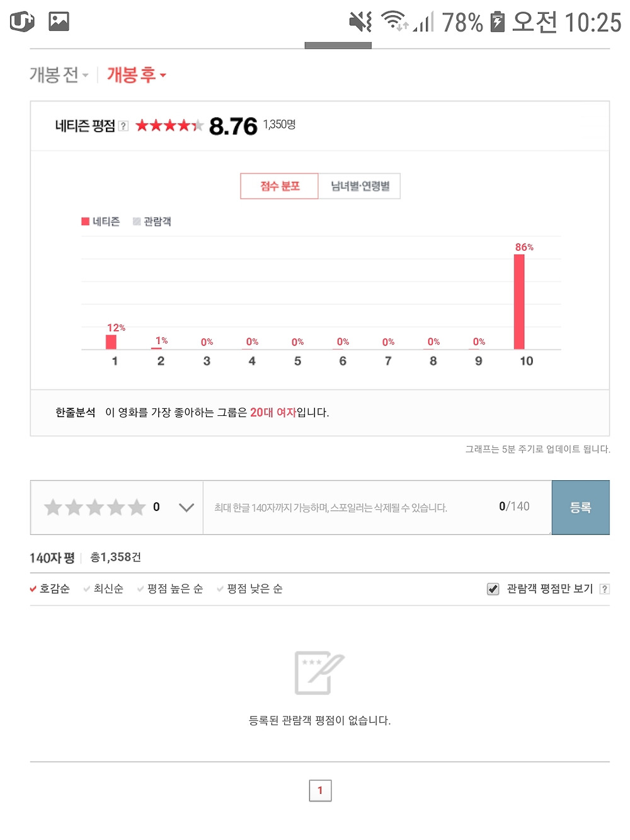This screenshot has width=630, height=840.
Task: Click the empty review pencil illustration
Action: [x=319, y=672]
